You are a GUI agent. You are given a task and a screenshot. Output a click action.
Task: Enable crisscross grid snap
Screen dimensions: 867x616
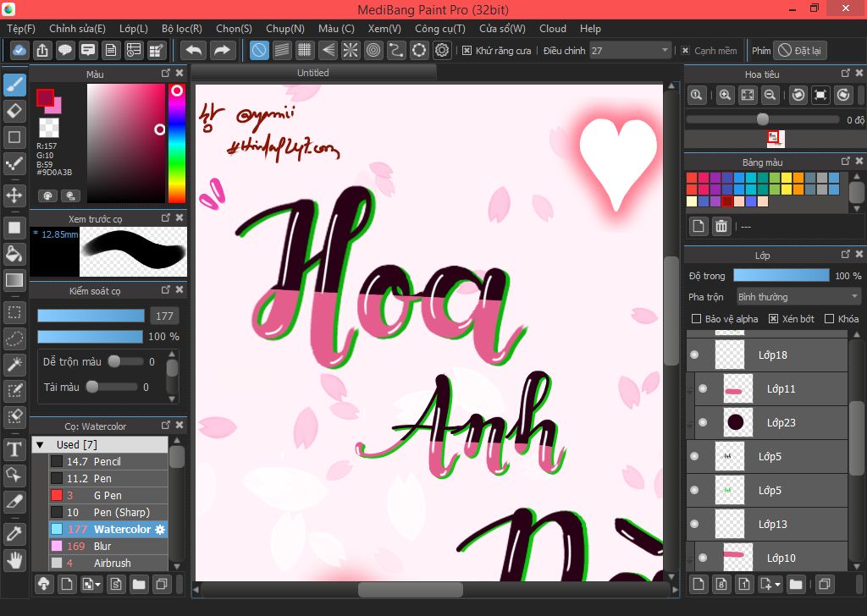pyautogui.click(x=304, y=50)
